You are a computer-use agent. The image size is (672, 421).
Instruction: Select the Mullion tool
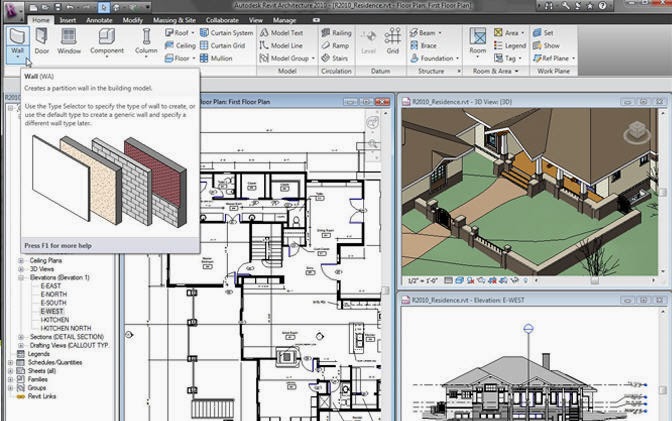pos(216,58)
